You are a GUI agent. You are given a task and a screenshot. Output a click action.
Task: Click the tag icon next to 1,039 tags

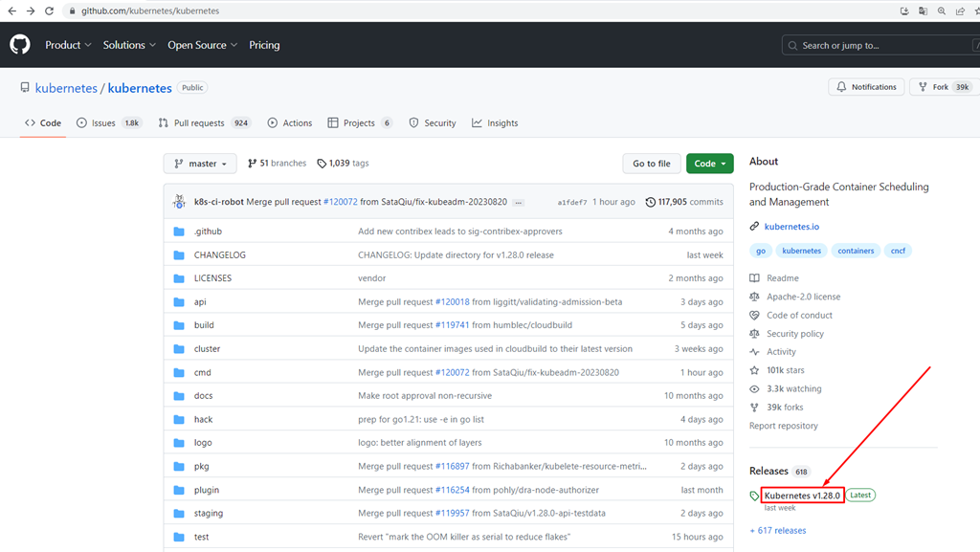point(322,164)
